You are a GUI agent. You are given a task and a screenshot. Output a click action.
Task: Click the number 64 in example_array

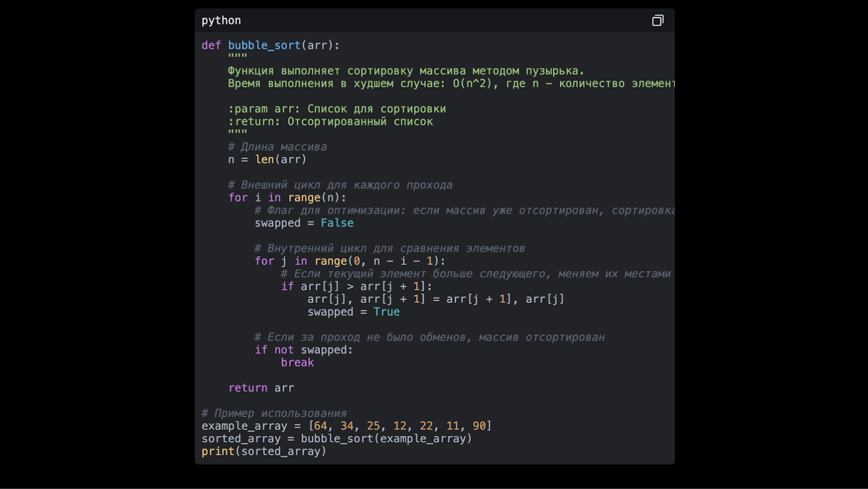pyautogui.click(x=321, y=426)
